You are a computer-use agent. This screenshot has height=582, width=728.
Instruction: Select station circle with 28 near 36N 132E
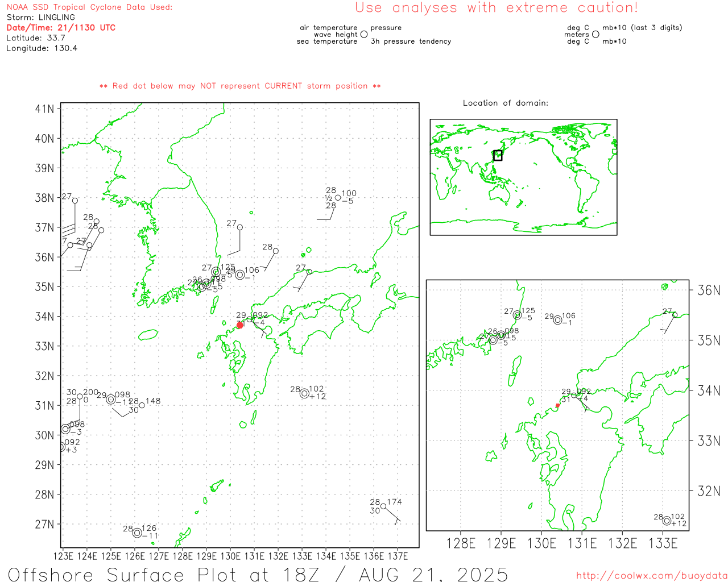[276, 251]
